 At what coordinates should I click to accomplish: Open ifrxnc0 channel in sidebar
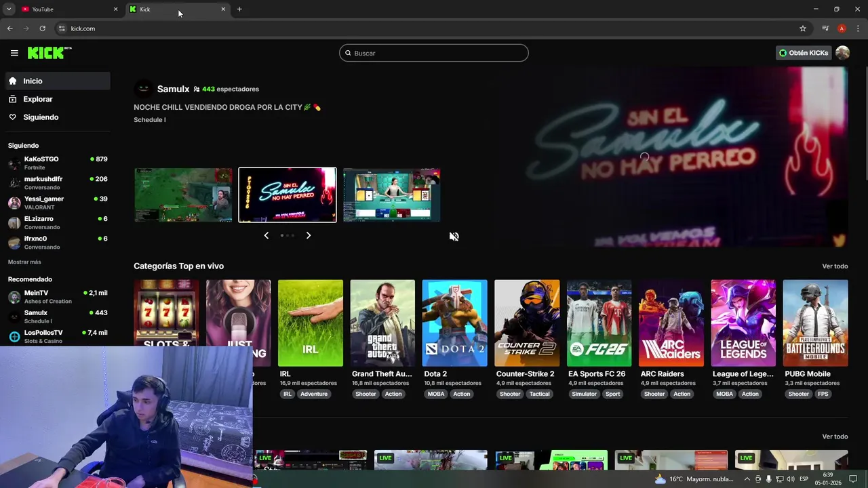pyautogui.click(x=58, y=242)
